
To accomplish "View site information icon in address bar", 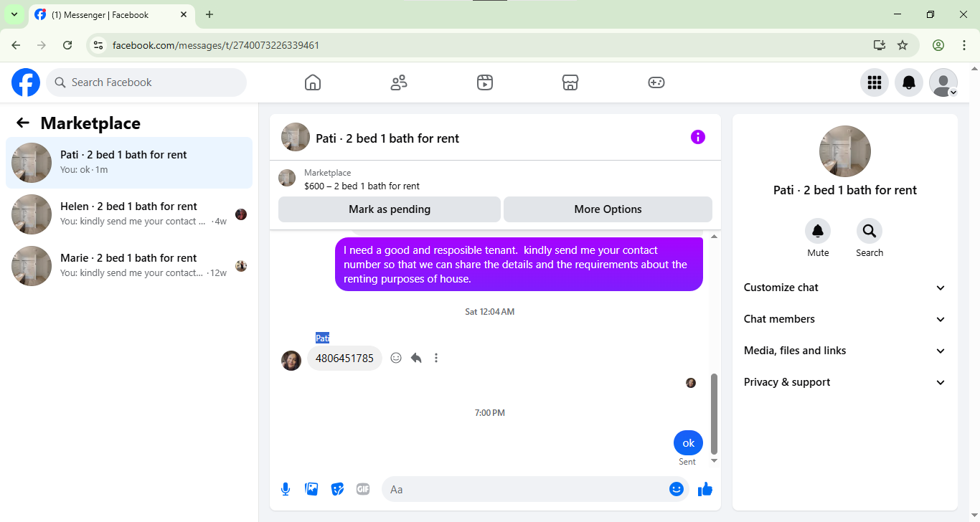I will pos(99,45).
